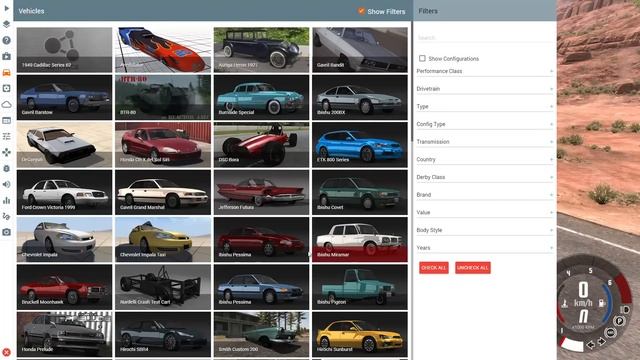
Task: Toggle the Show Filters checkbox
Action: point(361,11)
